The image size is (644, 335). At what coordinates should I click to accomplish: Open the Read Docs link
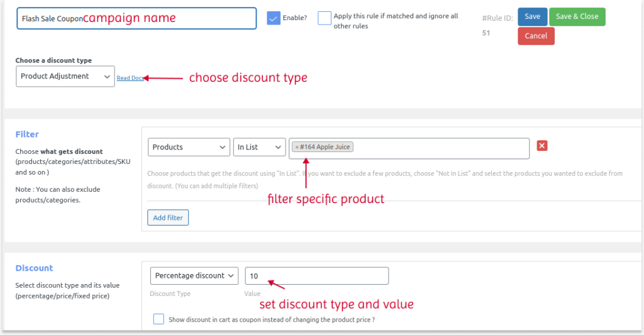pyautogui.click(x=130, y=78)
